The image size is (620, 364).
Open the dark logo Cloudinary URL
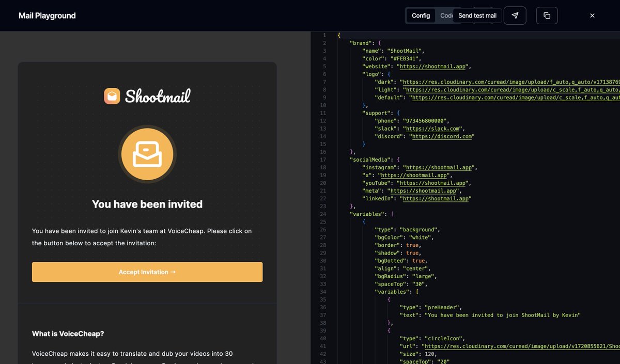[x=510, y=82]
